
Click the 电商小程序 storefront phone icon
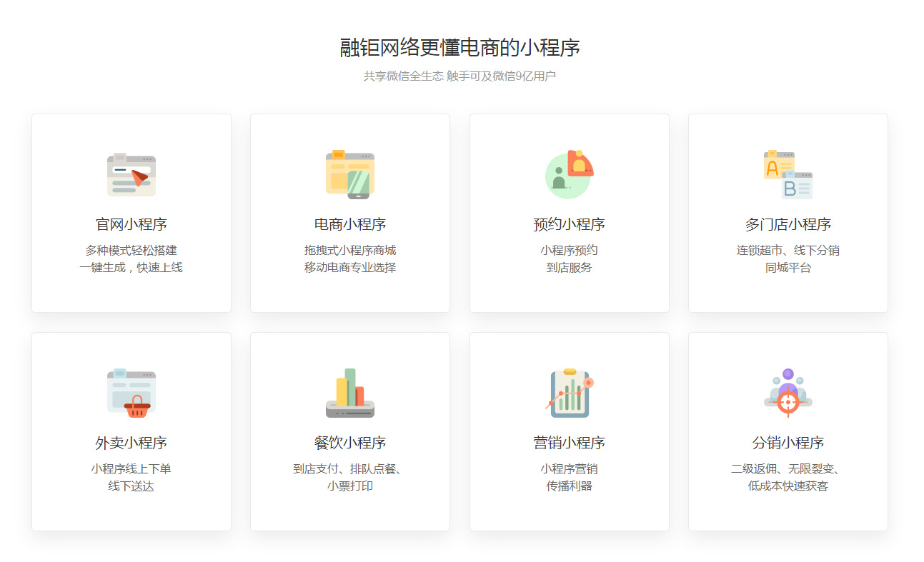coord(350,175)
